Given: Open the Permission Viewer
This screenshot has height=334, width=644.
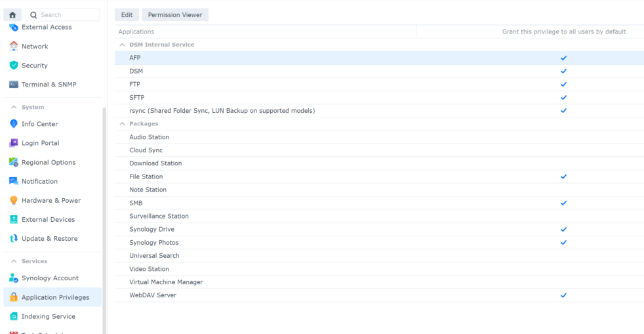Looking at the screenshot, I should (175, 15).
